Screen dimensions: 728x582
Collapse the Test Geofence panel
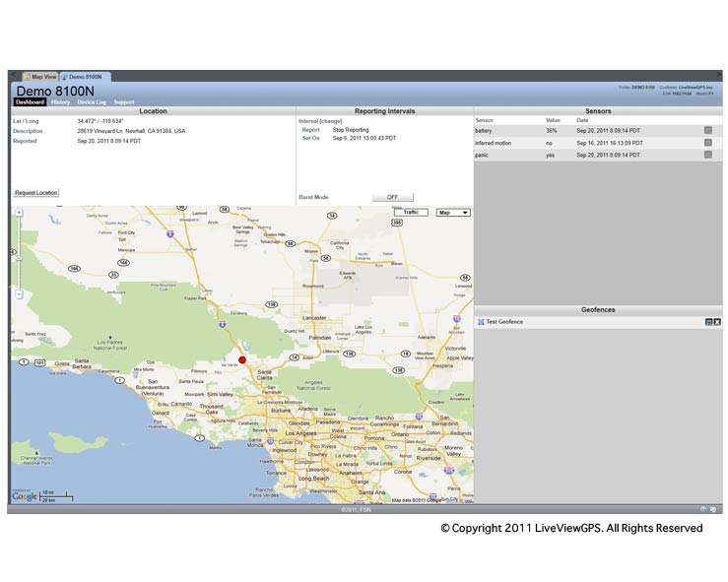pos(708,322)
